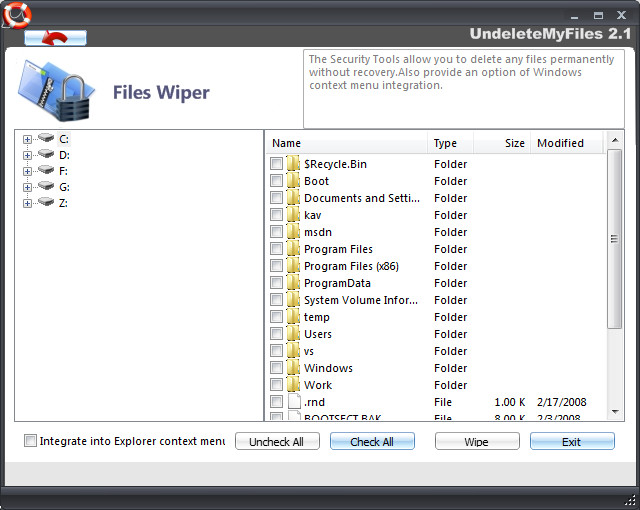The height and width of the screenshot is (510, 640).
Task: Check the Users folder checkbox
Action: pos(276,334)
